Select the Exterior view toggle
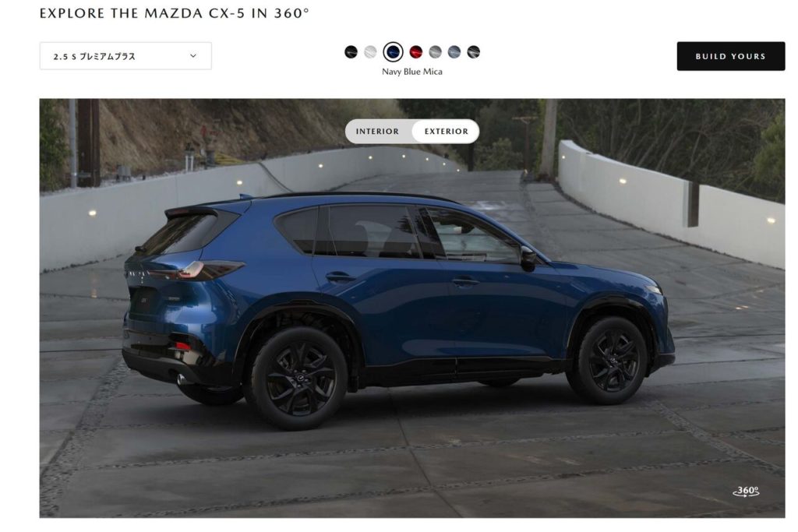This screenshot has width=798, height=532. coord(446,131)
